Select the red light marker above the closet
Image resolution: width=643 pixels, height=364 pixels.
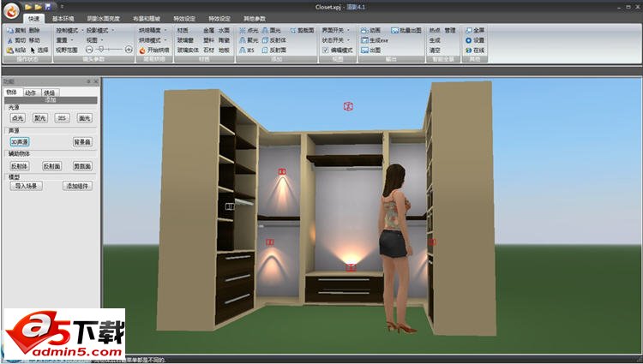click(348, 106)
